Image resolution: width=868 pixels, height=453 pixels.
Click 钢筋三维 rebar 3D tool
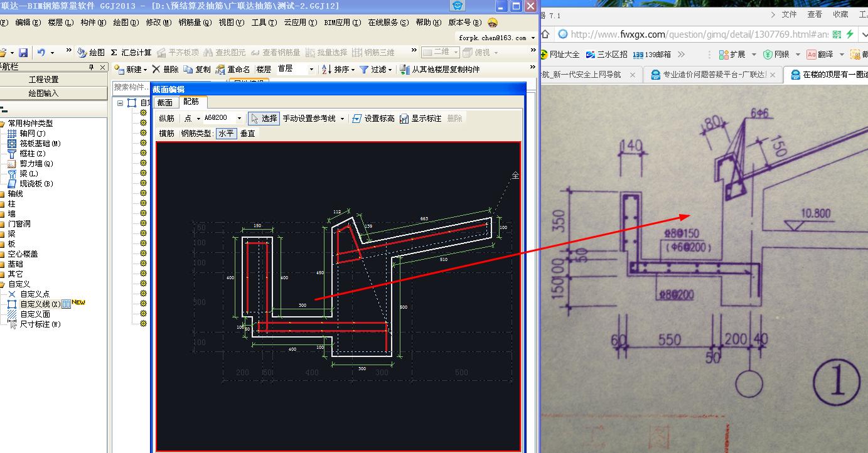[x=373, y=53]
